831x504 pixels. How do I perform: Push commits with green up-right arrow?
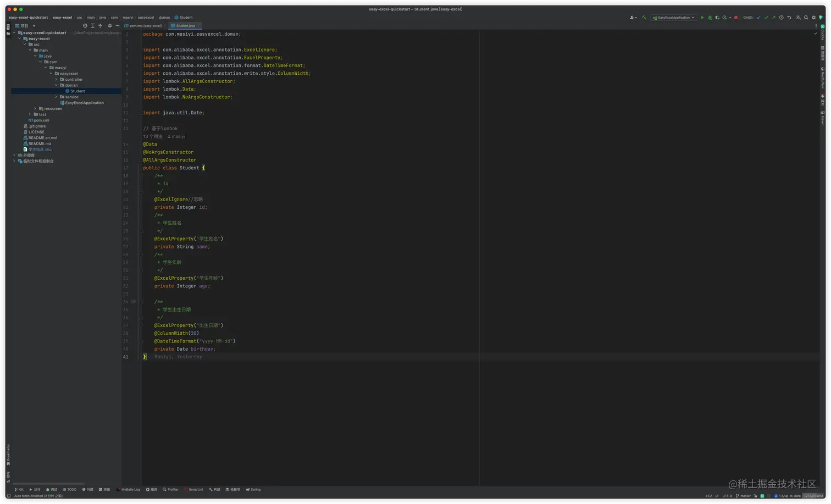(774, 18)
